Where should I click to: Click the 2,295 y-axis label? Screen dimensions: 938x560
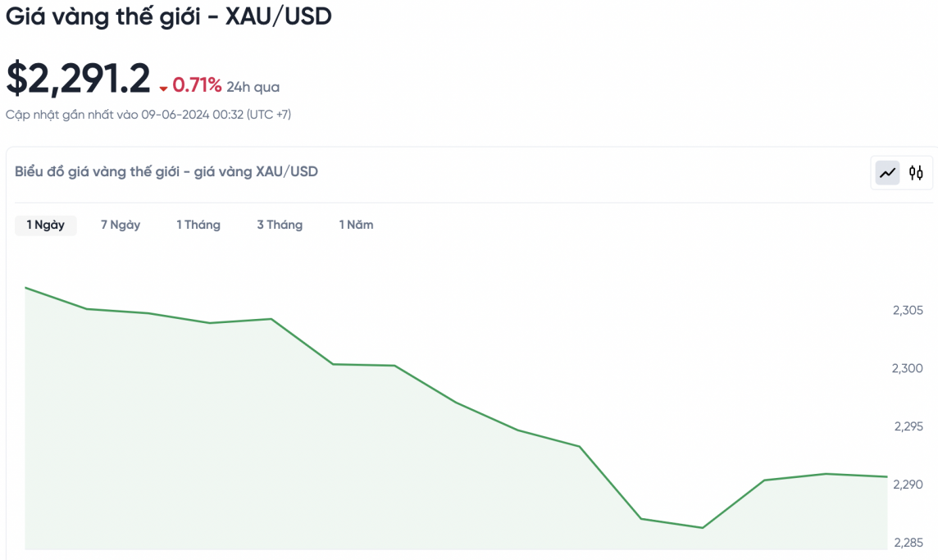(908, 426)
